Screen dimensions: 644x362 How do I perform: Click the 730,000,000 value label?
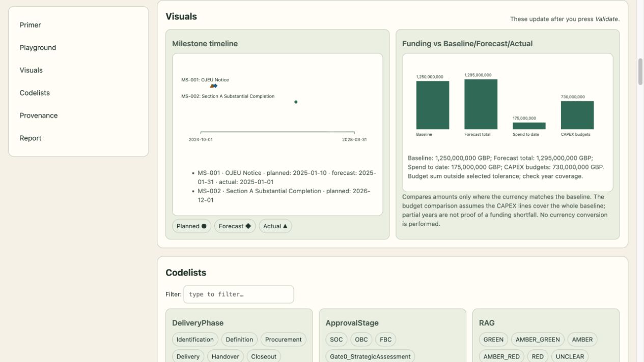click(x=573, y=97)
